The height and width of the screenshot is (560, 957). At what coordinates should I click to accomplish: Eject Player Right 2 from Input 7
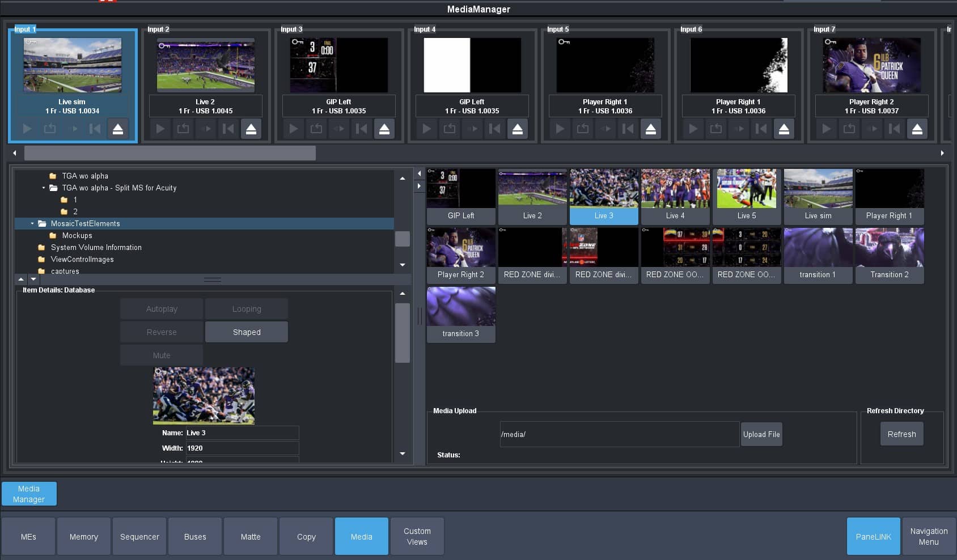pos(917,129)
